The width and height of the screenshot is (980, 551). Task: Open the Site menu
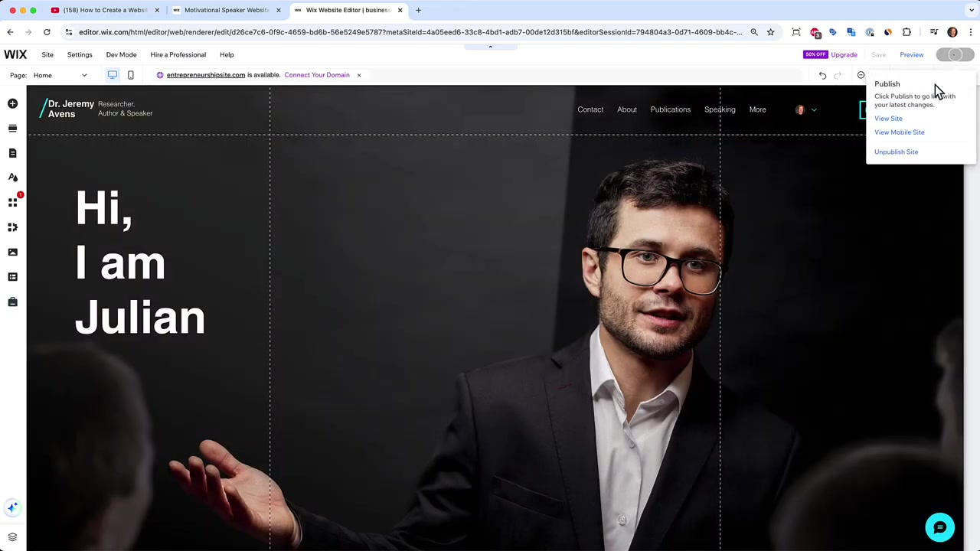tap(47, 54)
